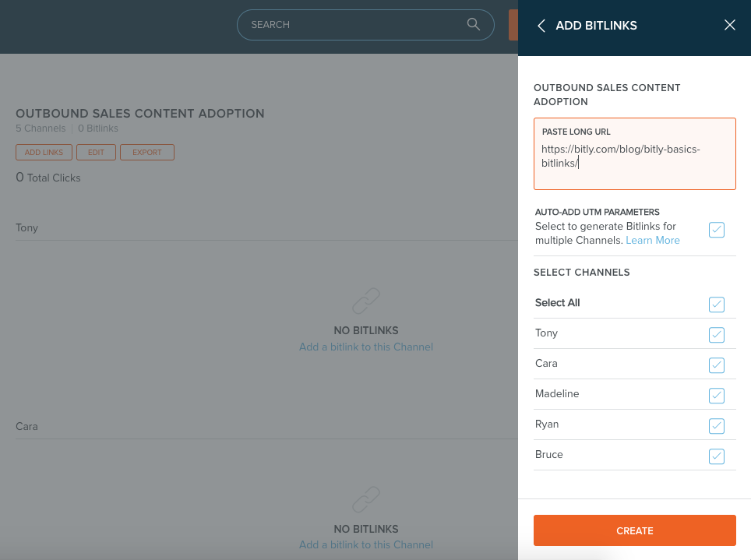Uncheck the Ryan channel checkbox
This screenshot has height=560, width=751.
click(x=717, y=426)
